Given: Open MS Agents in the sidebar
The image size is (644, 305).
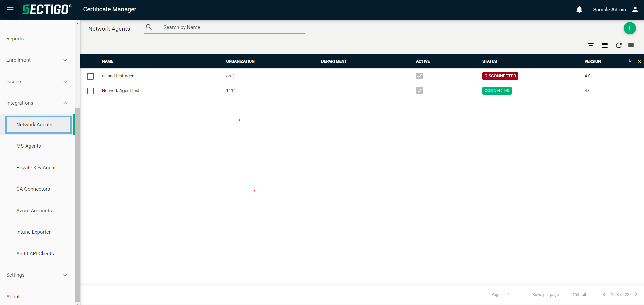Looking at the screenshot, I should [x=29, y=146].
